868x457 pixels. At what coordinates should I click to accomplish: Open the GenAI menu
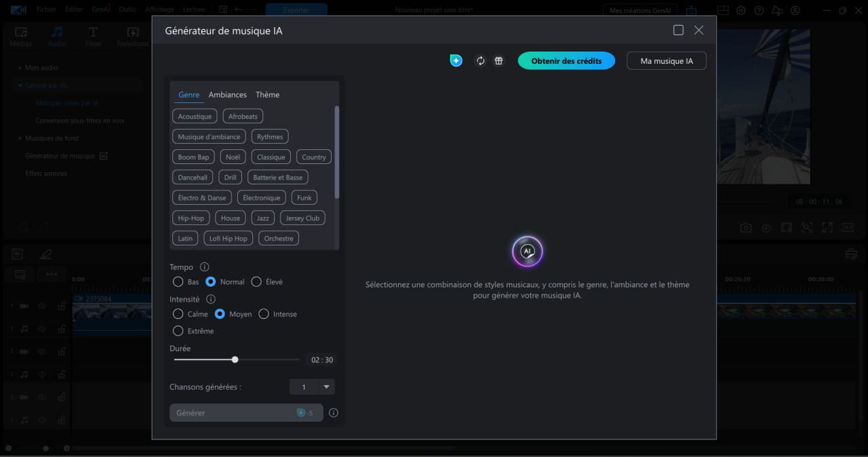[x=100, y=9]
